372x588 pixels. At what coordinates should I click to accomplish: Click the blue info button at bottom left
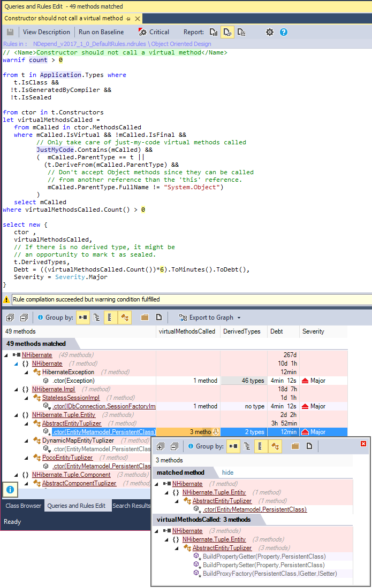(x=10, y=489)
